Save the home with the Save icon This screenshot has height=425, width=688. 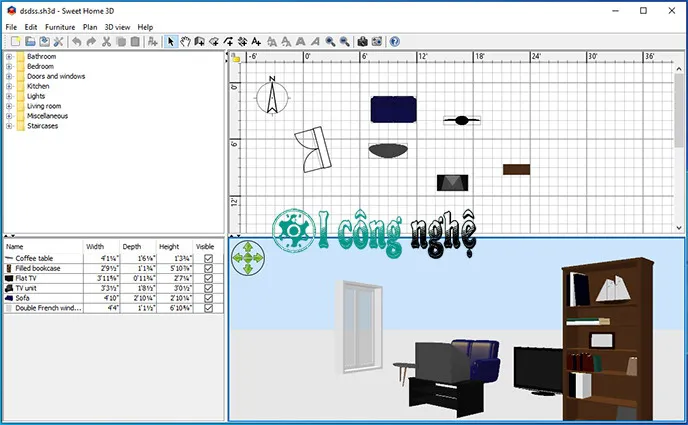[44, 42]
